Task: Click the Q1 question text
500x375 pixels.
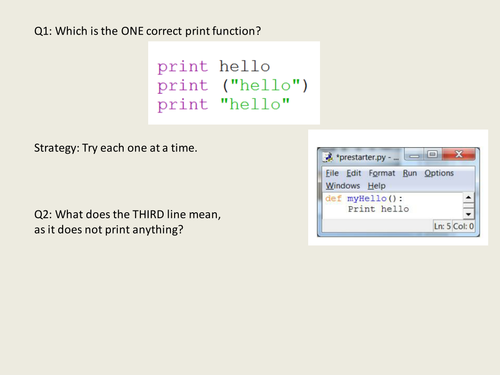Action: click(x=147, y=31)
